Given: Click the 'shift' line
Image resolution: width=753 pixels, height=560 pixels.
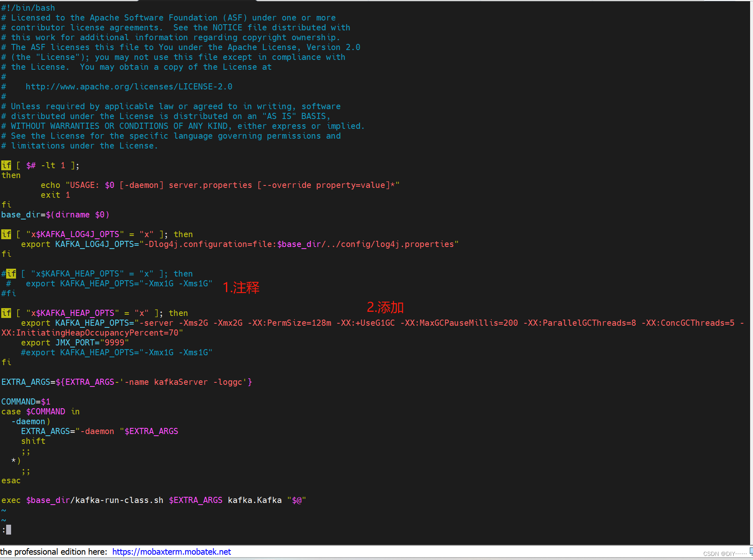Looking at the screenshot, I should 33,441.
